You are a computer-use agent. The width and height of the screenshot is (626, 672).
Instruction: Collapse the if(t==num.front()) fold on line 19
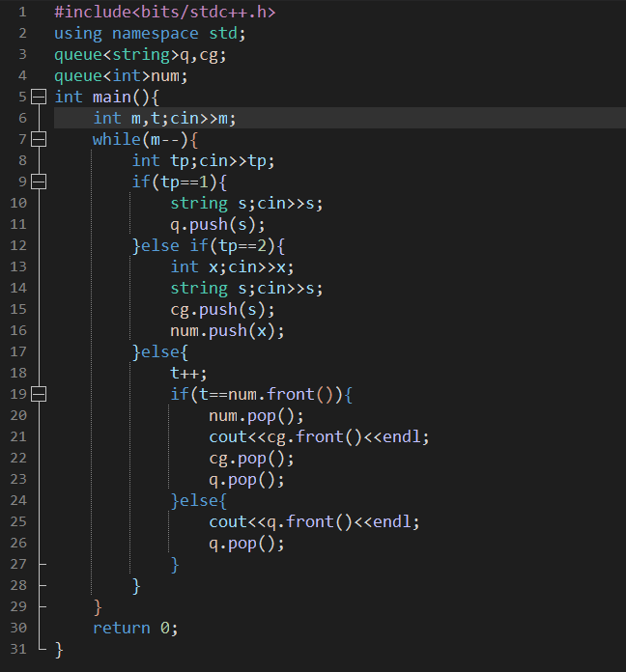39,394
